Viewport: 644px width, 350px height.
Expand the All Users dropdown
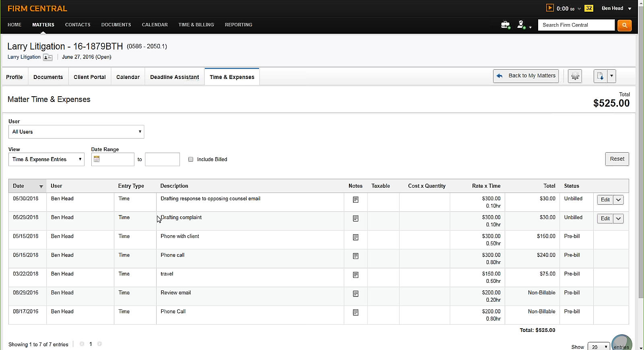click(x=76, y=132)
